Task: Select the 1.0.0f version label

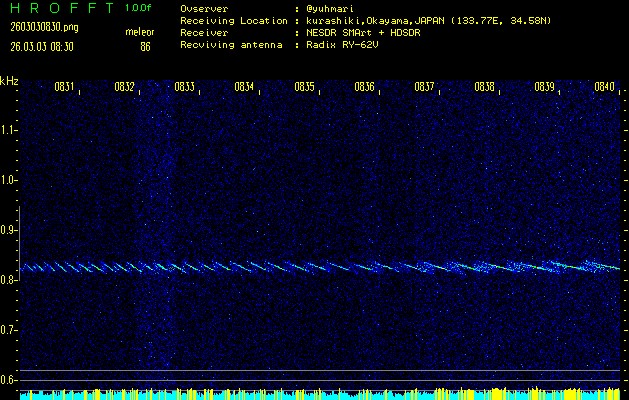Action: [x=140, y=8]
